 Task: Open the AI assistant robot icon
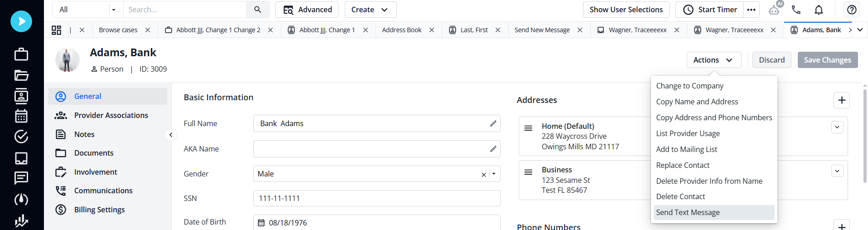(774, 10)
